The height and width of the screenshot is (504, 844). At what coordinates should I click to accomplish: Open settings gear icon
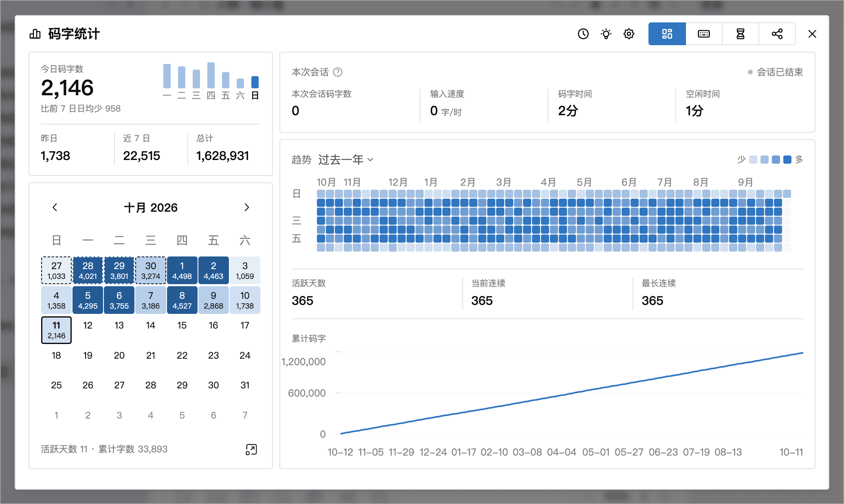coord(629,34)
